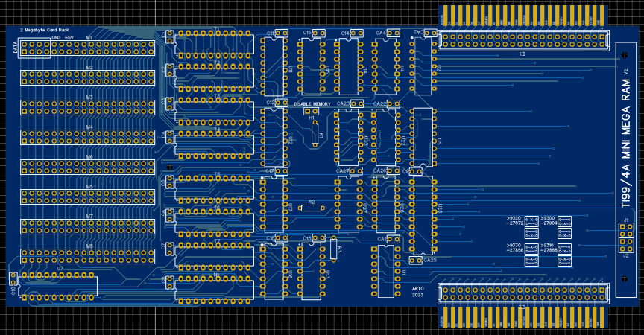
Task: Click the J2 jumper header
Action: tap(626, 237)
